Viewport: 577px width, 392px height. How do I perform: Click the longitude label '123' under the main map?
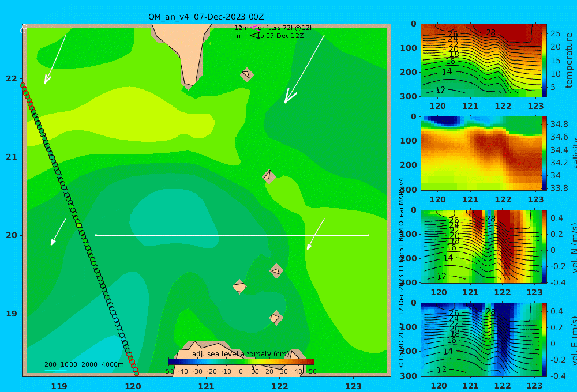tap(354, 386)
